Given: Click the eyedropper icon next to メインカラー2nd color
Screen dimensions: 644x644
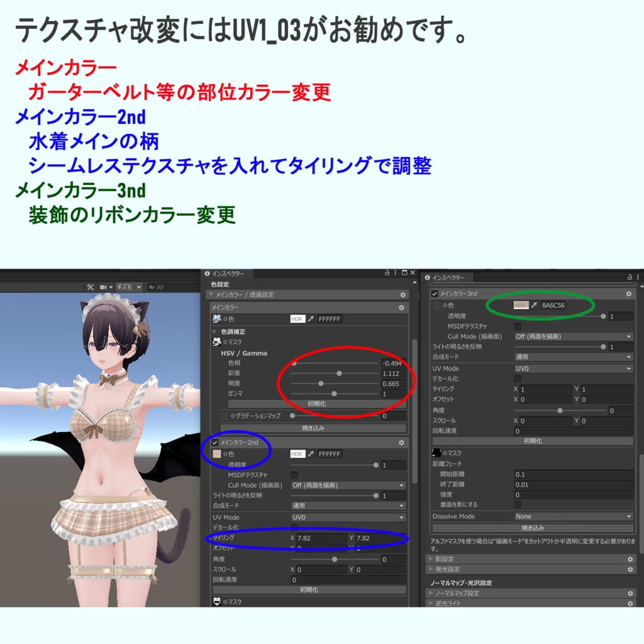Looking at the screenshot, I should (310, 454).
